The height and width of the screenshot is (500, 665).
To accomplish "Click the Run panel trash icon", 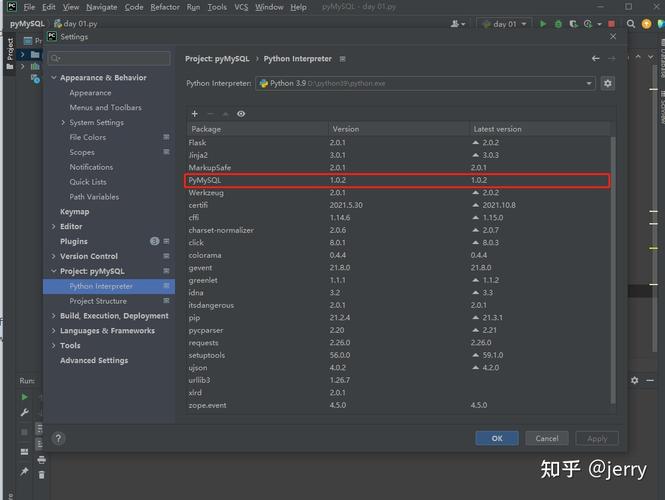I will tap(41, 475).
